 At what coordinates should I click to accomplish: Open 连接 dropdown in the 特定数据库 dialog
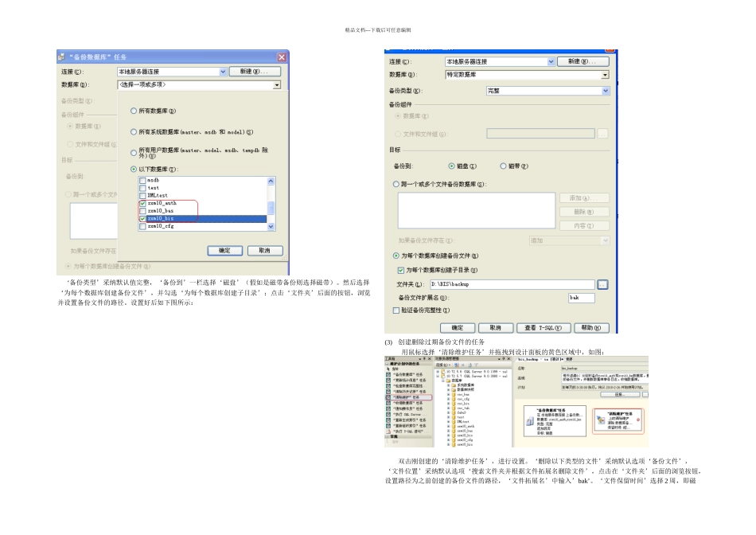point(551,62)
